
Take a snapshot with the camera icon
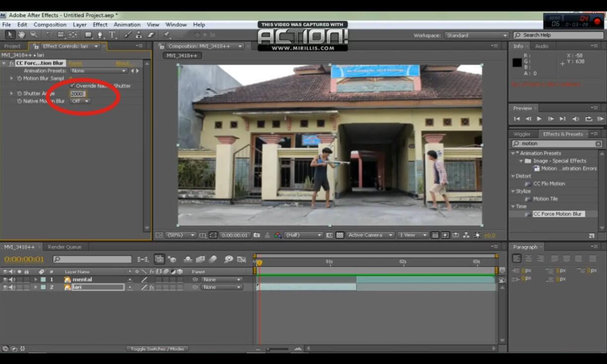coord(257,235)
